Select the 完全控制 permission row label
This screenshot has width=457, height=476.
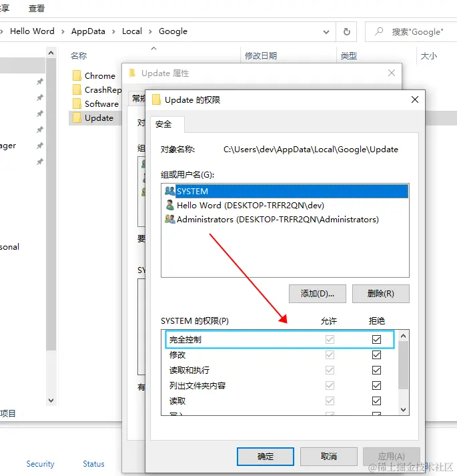click(x=185, y=340)
